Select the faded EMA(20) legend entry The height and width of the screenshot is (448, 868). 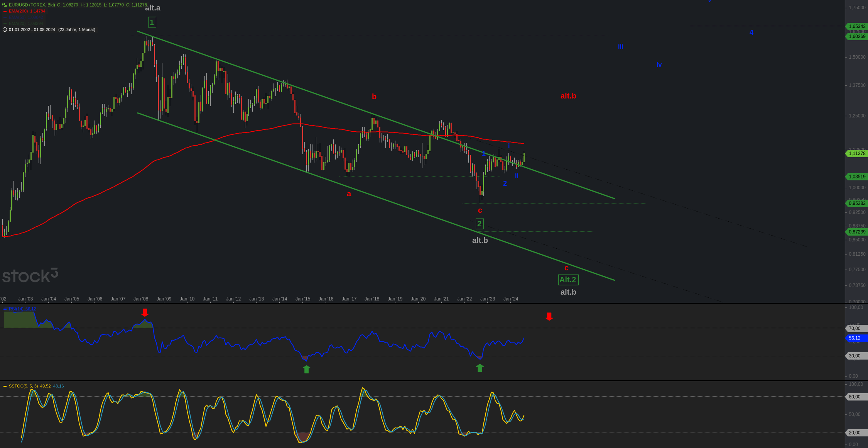tap(26, 24)
